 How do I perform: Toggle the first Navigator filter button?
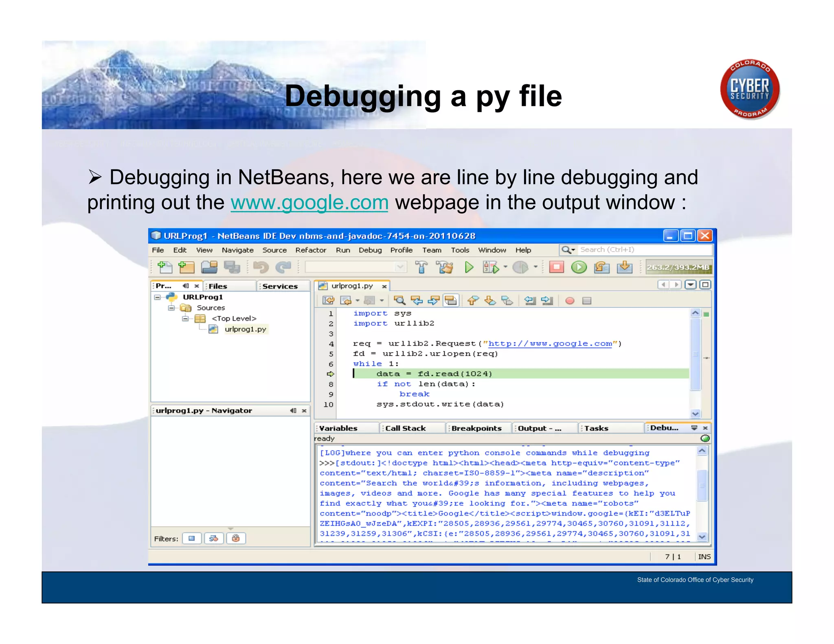pos(192,538)
